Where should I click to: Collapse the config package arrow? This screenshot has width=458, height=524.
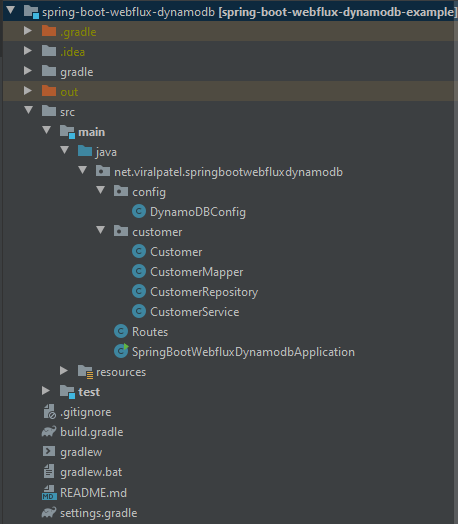(100, 190)
